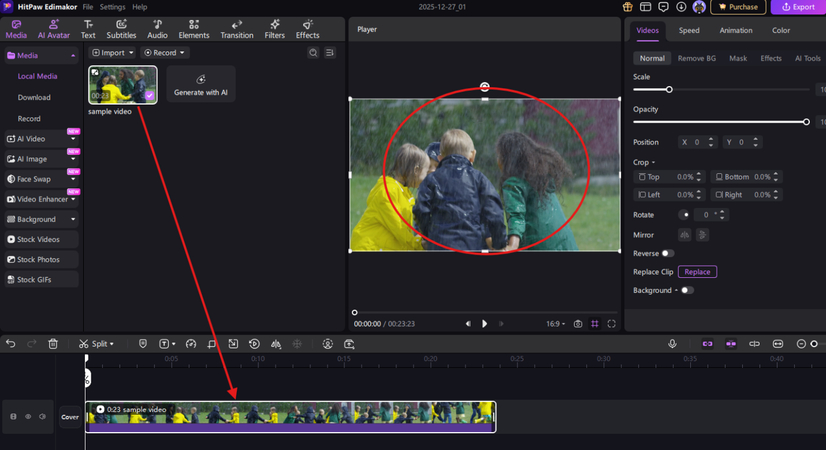Open the Import dropdown

[x=112, y=53]
